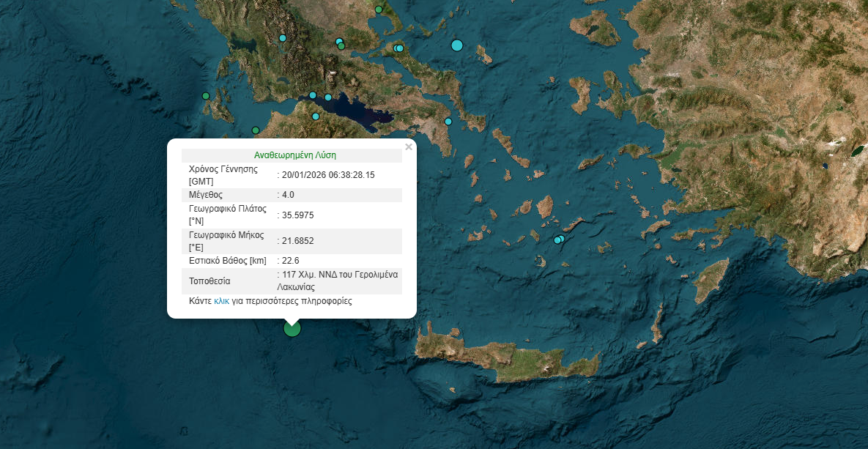This screenshot has width=868, height=449.
Task: Click the cyan marker on Attica's east coast
Action: pyautogui.click(x=448, y=122)
